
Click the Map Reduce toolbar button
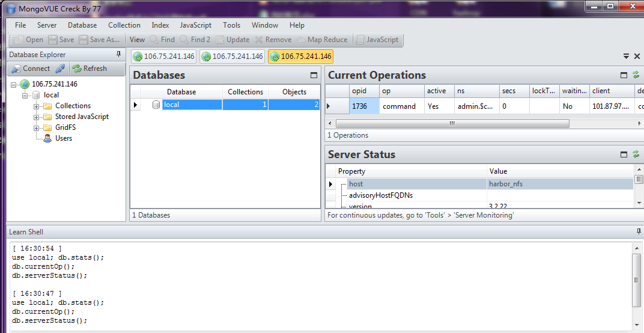pyautogui.click(x=323, y=40)
